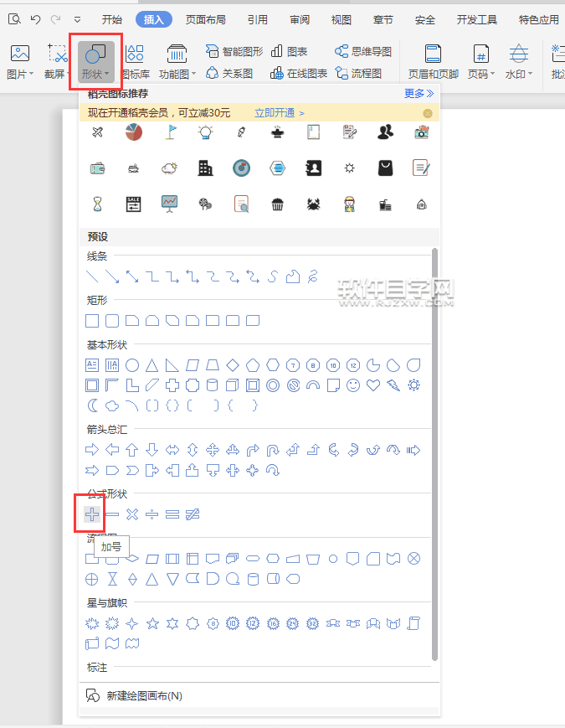Screen dimensions: 565x728
Task: Select the minus sign equation shape
Action: pos(112,514)
